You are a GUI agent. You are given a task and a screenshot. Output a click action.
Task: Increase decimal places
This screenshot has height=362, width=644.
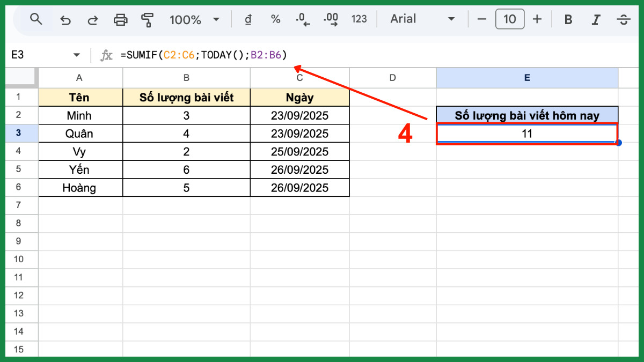(332, 20)
